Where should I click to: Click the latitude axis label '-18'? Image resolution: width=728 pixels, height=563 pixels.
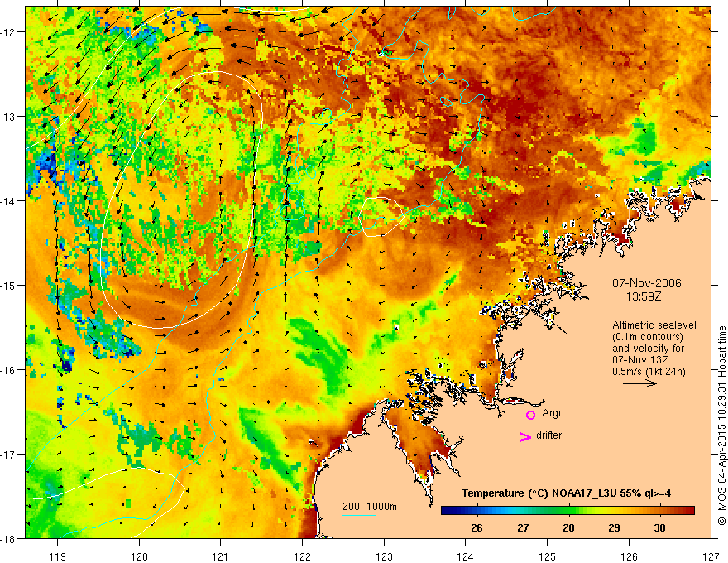9,539
